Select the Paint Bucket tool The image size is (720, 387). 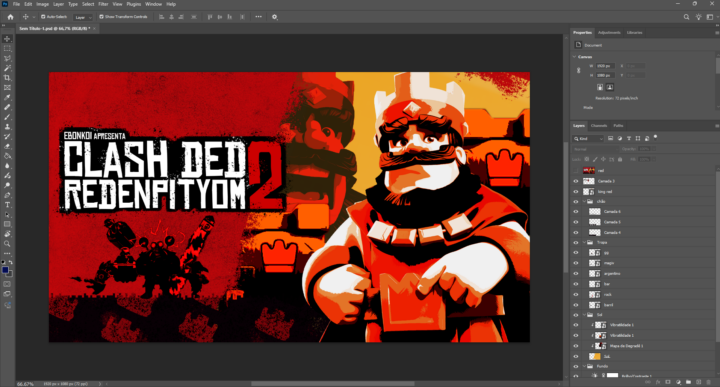(x=7, y=156)
